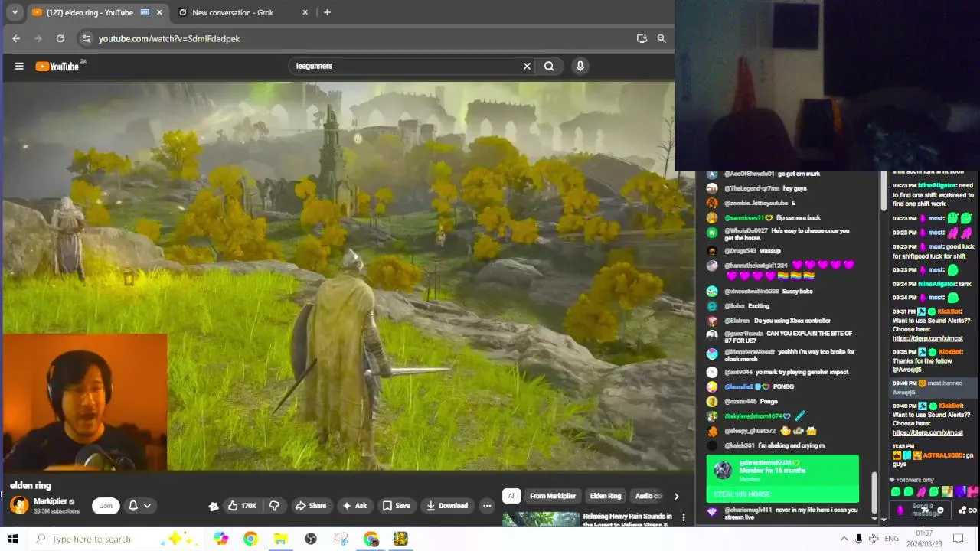This screenshot has width=980, height=551.
Task: Open the Windows Start menu
Action: pyautogui.click(x=13, y=539)
